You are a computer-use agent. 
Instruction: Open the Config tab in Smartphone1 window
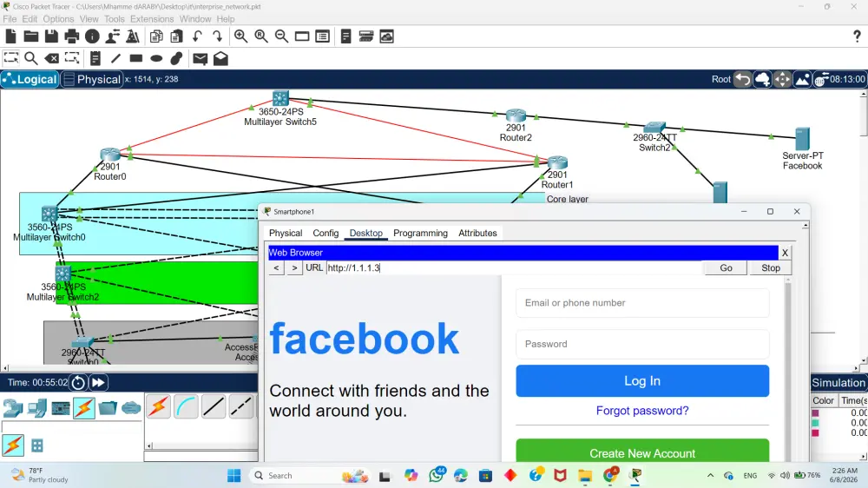[325, 234]
